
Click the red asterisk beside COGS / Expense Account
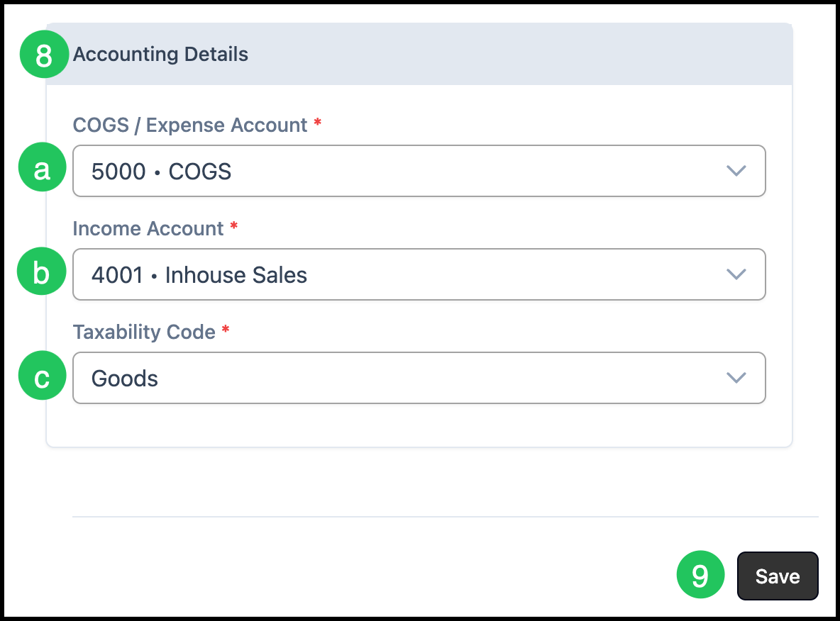click(317, 123)
